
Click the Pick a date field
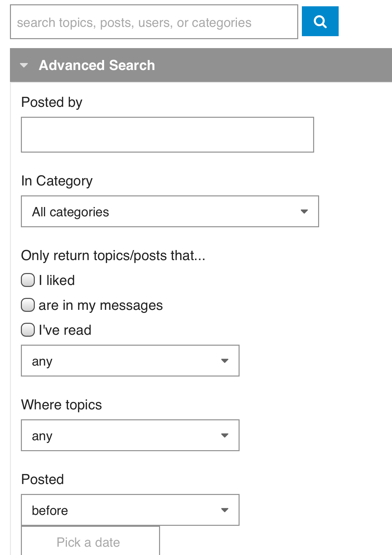[x=90, y=542]
